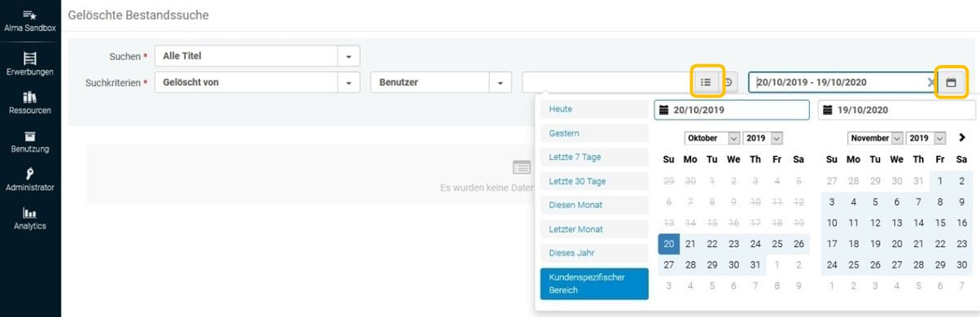Open Ressourcen sidebar menu

[30, 102]
